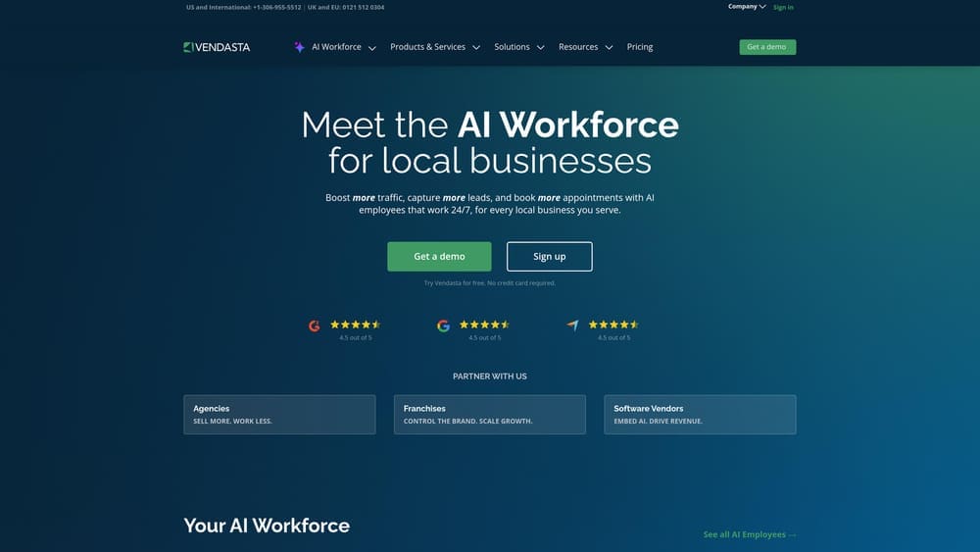
Task: Click the US and International phone number
Action: pyautogui.click(x=277, y=8)
